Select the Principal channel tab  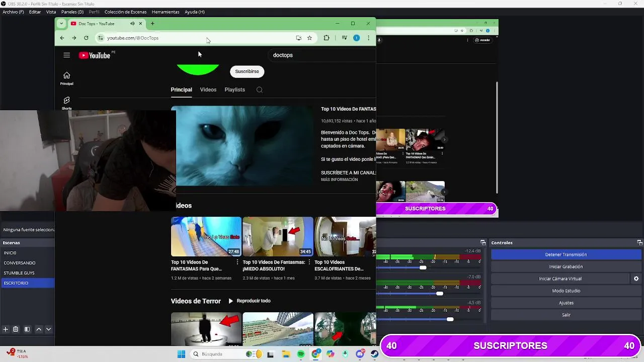click(182, 90)
